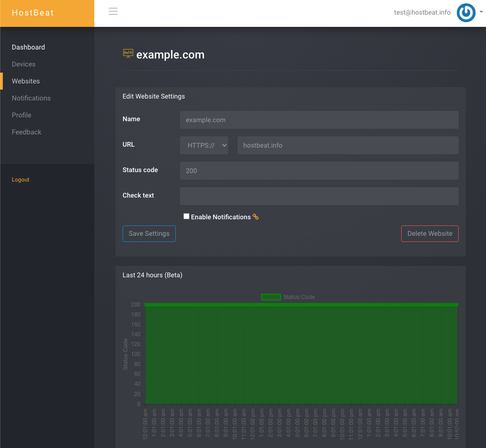Click the Enable Notifications label text
This screenshot has width=486, height=448.
pos(221,217)
